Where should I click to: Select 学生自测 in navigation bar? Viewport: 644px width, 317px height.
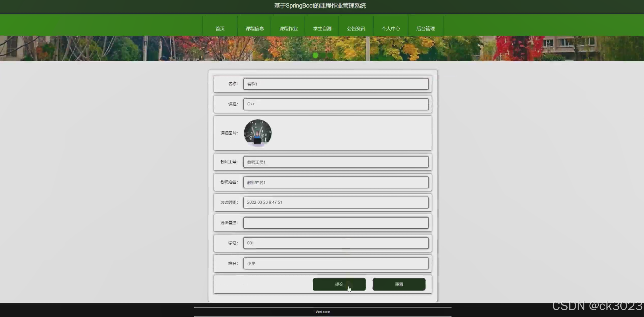click(322, 28)
